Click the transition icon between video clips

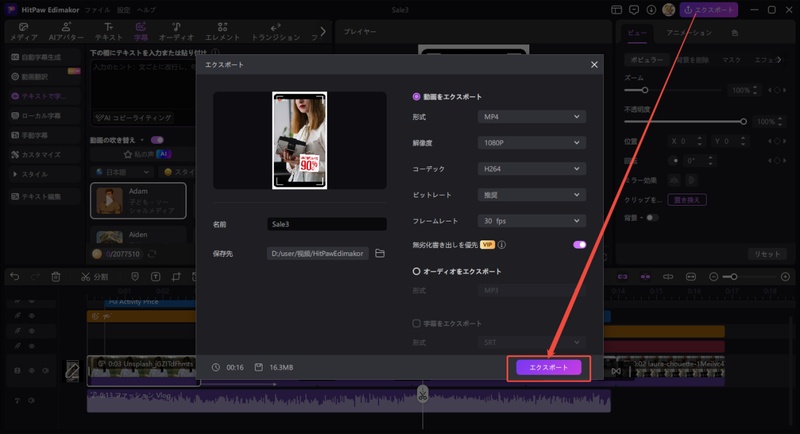pyautogui.click(x=616, y=371)
